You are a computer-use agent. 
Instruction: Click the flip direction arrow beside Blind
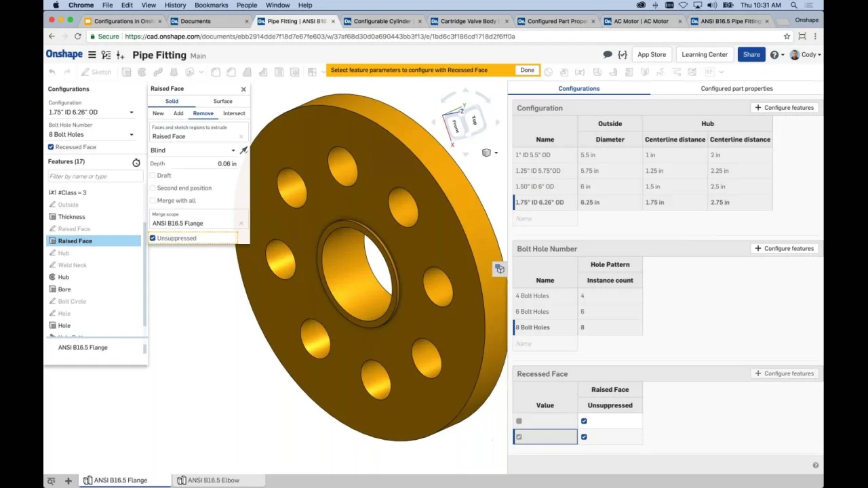click(x=244, y=150)
